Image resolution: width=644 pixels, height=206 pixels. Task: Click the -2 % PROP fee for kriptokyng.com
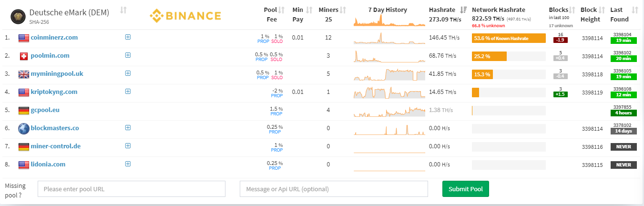point(277,93)
